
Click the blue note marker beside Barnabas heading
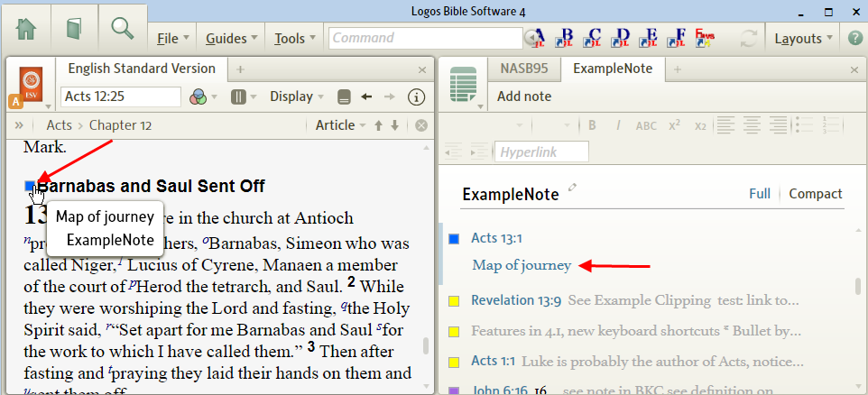click(x=30, y=187)
